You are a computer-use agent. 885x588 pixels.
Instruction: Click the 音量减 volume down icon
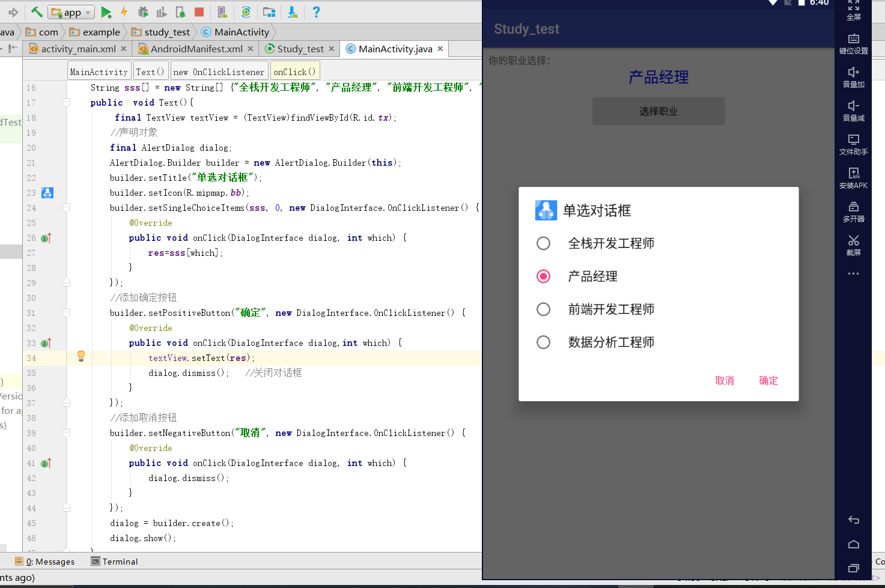tap(854, 111)
